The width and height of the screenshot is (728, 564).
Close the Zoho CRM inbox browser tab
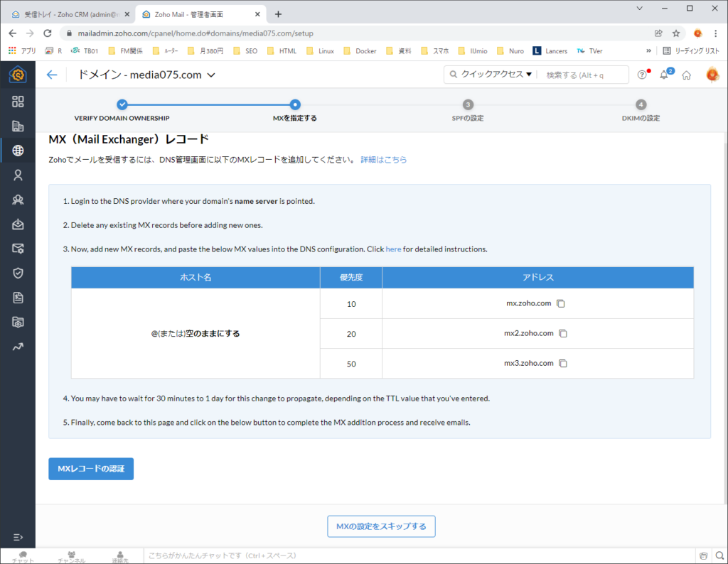click(127, 14)
